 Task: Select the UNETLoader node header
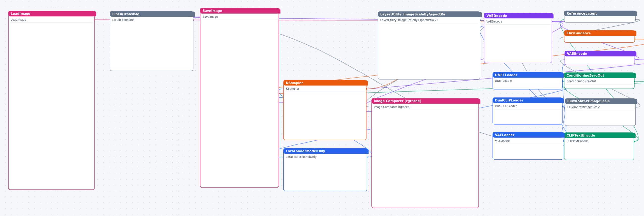coord(528,75)
